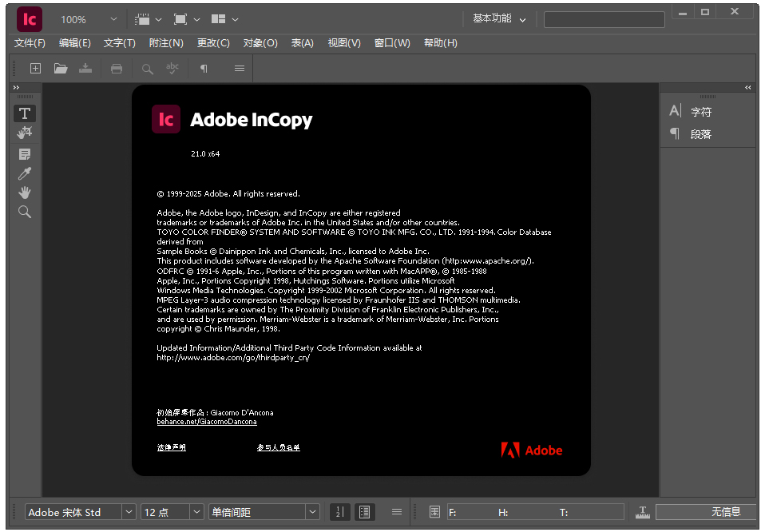Toggle show hidden characters (¶ icon)
The height and width of the screenshot is (532, 765).
202,68
